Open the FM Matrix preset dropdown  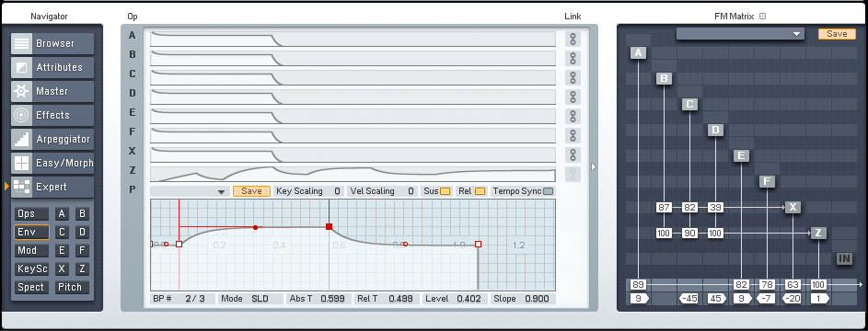pos(740,34)
